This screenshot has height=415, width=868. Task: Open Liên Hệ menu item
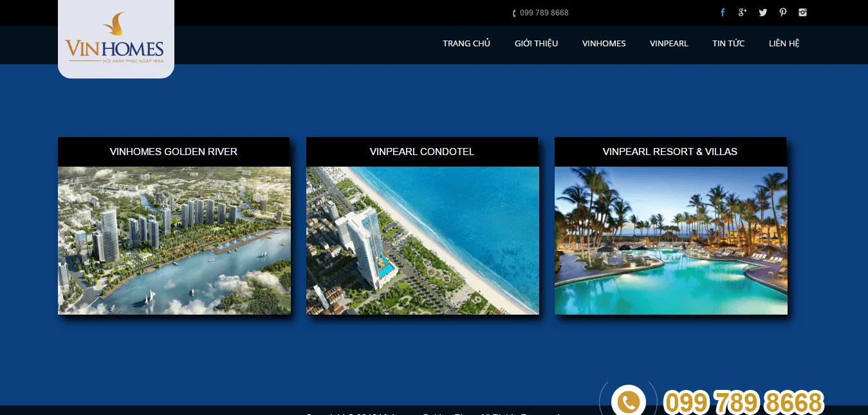(x=784, y=44)
